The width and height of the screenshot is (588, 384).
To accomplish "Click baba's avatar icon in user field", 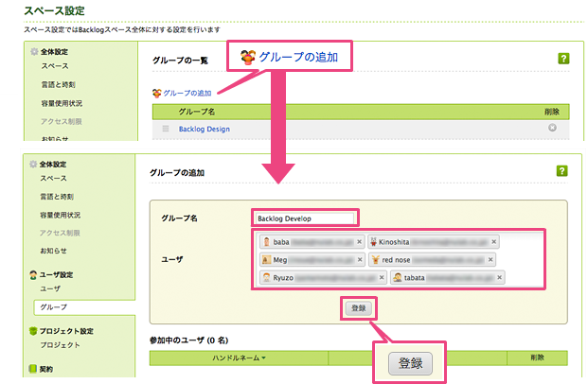I will (x=266, y=242).
